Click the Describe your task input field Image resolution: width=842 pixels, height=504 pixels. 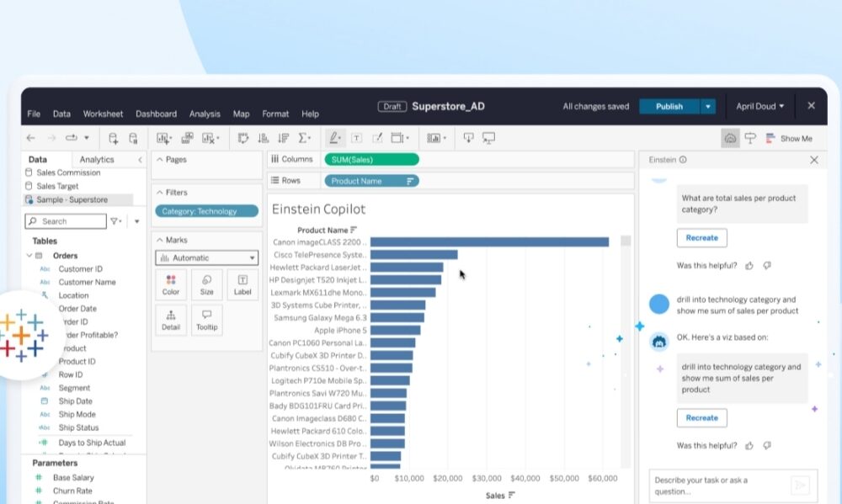(733, 485)
